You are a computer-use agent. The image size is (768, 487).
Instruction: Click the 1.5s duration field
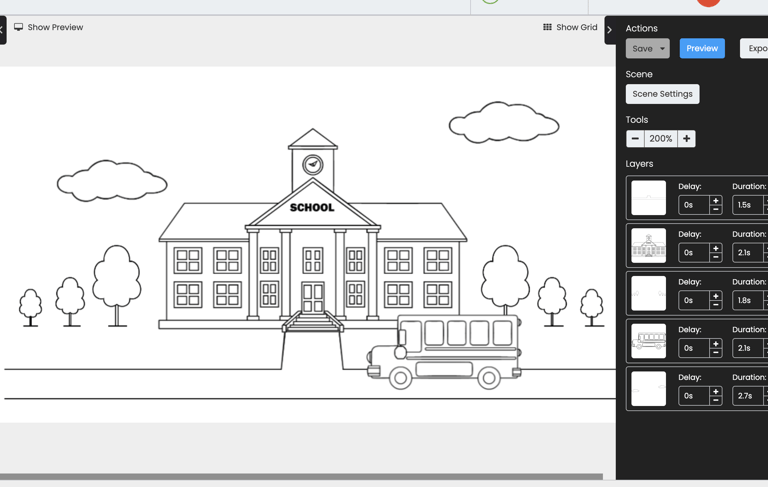(x=747, y=205)
